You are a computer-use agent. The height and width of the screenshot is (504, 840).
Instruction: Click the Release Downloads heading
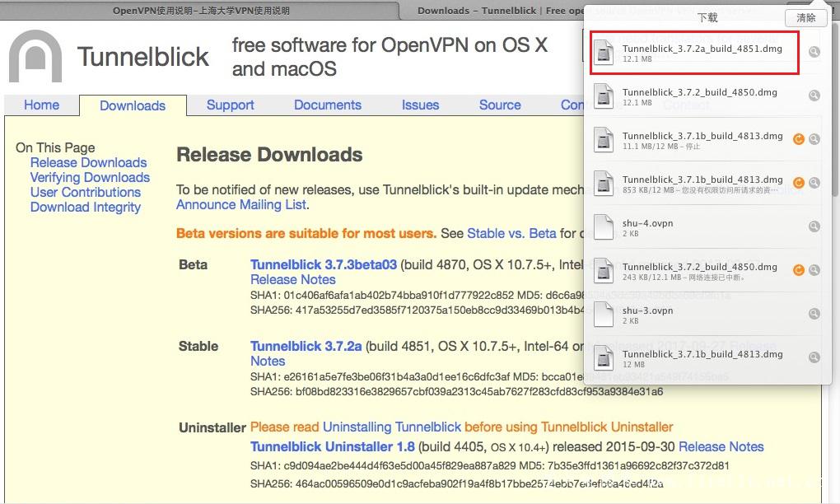[x=269, y=155]
